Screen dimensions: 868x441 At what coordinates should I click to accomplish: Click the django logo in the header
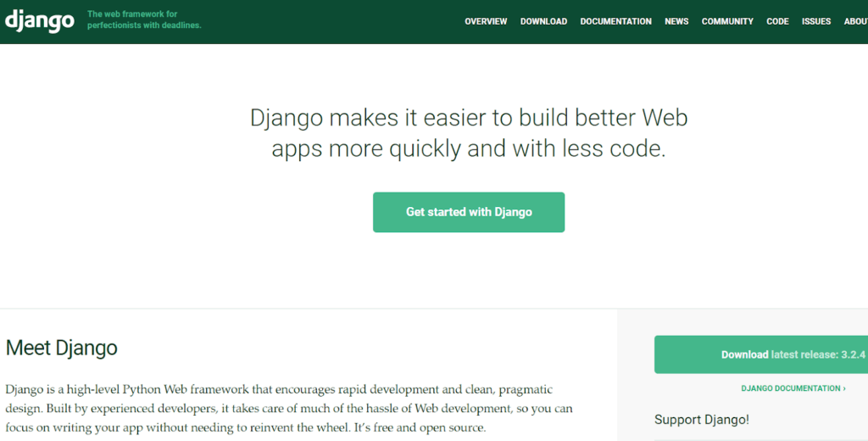click(x=39, y=21)
